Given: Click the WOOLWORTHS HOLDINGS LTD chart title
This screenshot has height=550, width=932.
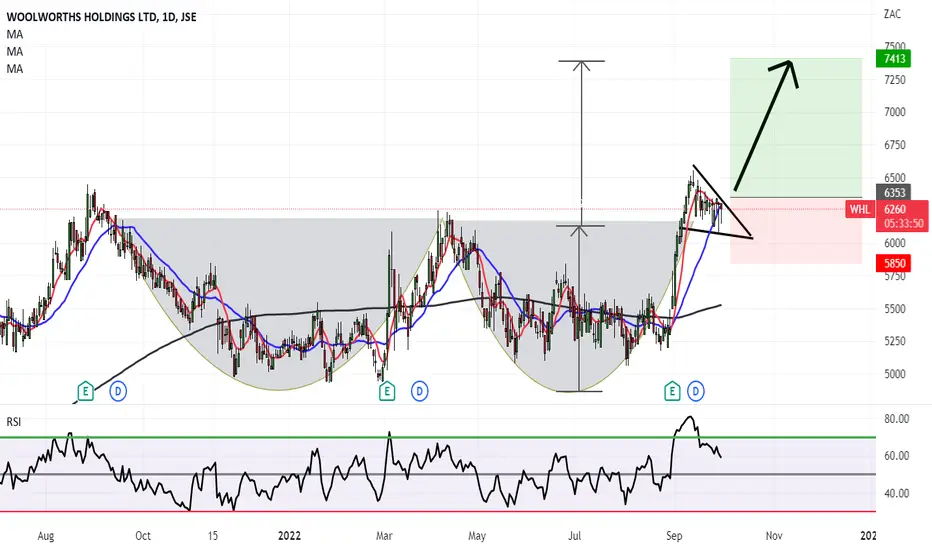Looking at the screenshot, I should pyautogui.click(x=101, y=17).
